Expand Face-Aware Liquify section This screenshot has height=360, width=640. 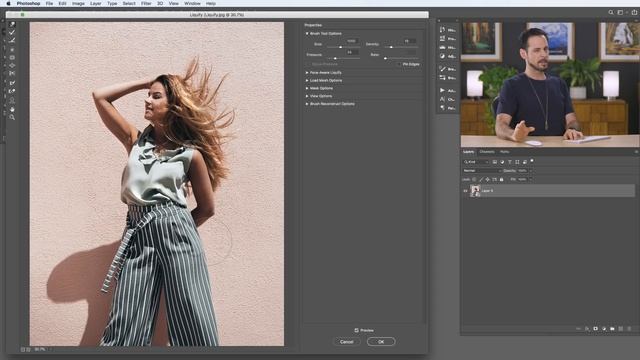point(307,73)
